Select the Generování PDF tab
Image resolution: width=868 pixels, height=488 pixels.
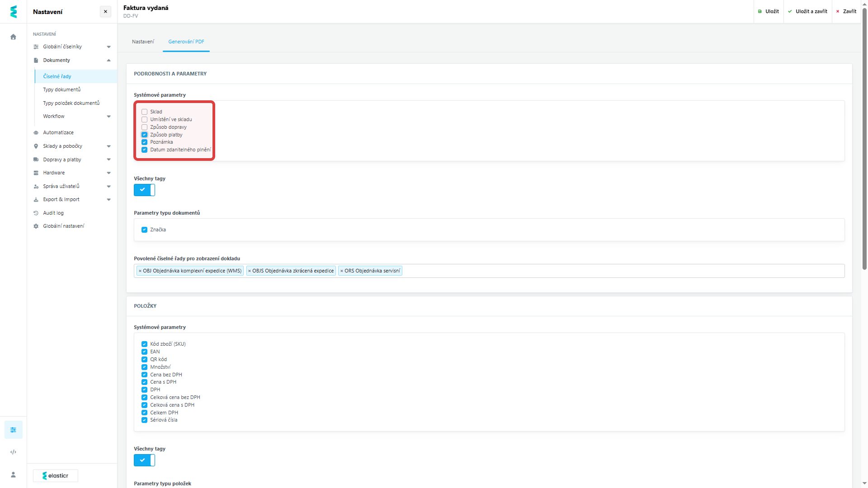pyautogui.click(x=186, y=42)
